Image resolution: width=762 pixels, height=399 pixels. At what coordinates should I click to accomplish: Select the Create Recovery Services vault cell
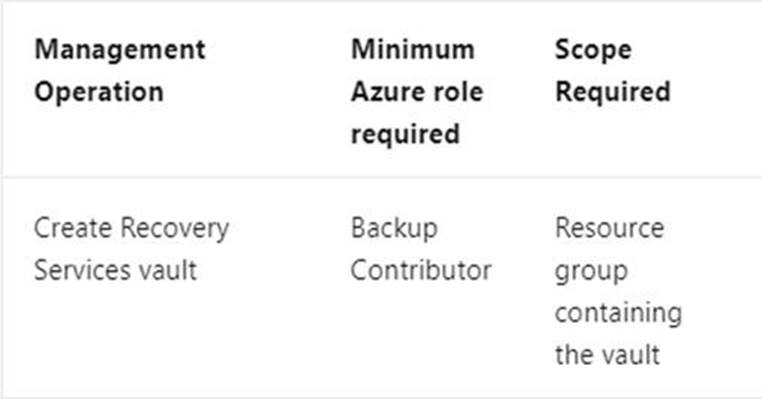131,249
